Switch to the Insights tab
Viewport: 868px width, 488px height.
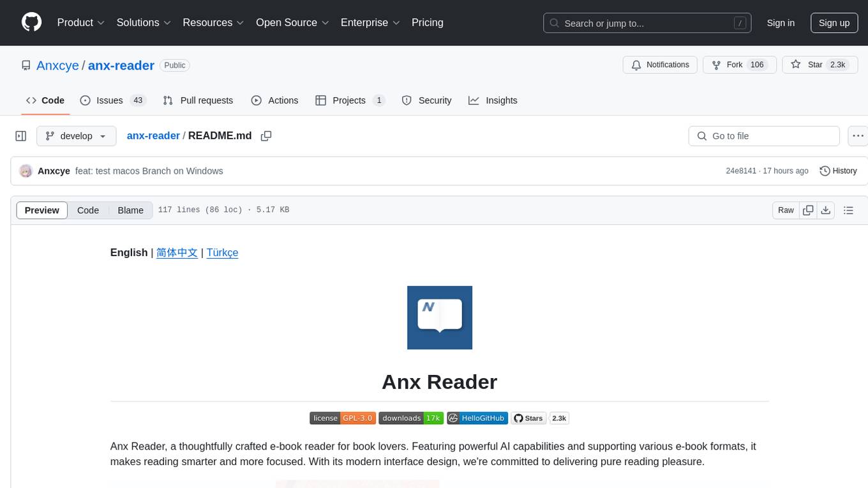point(493,100)
